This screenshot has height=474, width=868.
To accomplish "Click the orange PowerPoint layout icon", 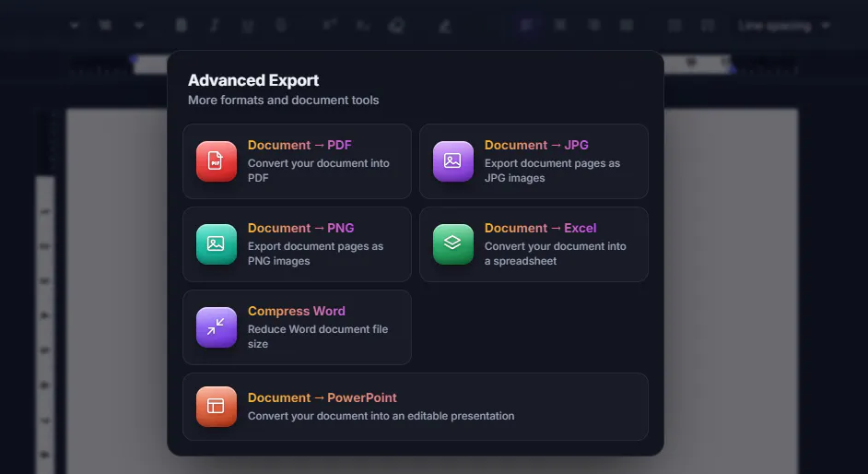I will pos(217,407).
